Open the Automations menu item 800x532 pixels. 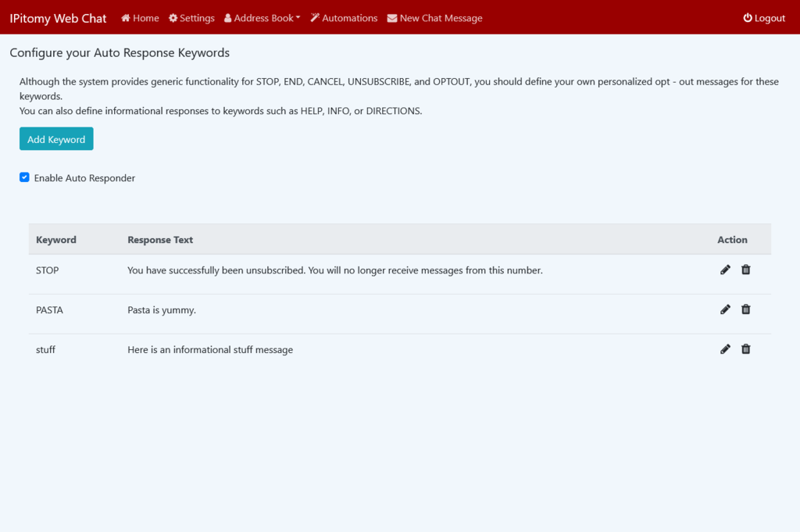[344, 18]
